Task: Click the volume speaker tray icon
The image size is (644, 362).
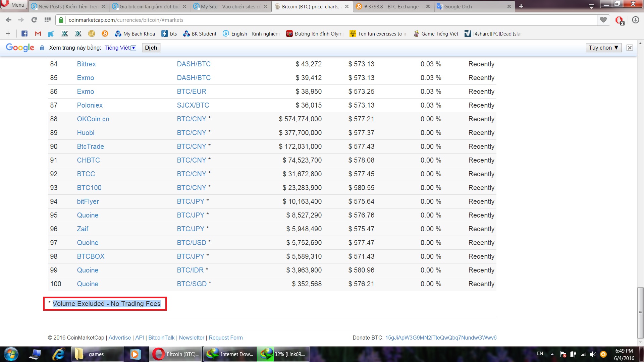Action: (593, 354)
